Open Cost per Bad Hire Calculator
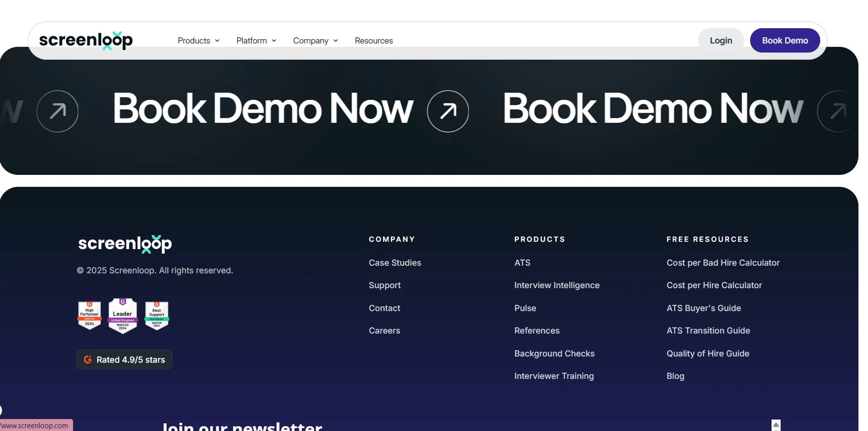Viewport: 868px width, 431px height. 723,263
